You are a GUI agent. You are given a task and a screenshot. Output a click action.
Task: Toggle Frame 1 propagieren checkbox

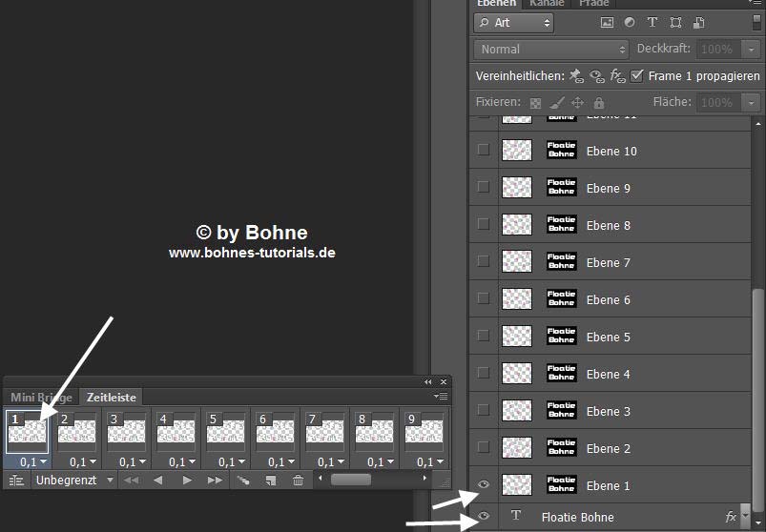pyautogui.click(x=637, y=76)
